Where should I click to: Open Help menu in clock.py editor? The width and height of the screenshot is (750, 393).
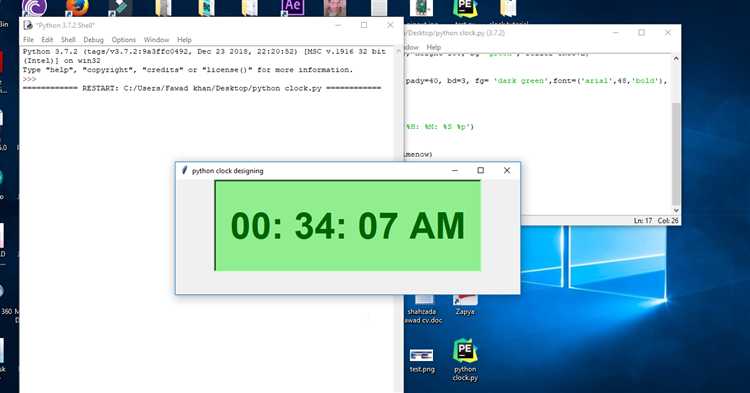[x=433, y=47]
